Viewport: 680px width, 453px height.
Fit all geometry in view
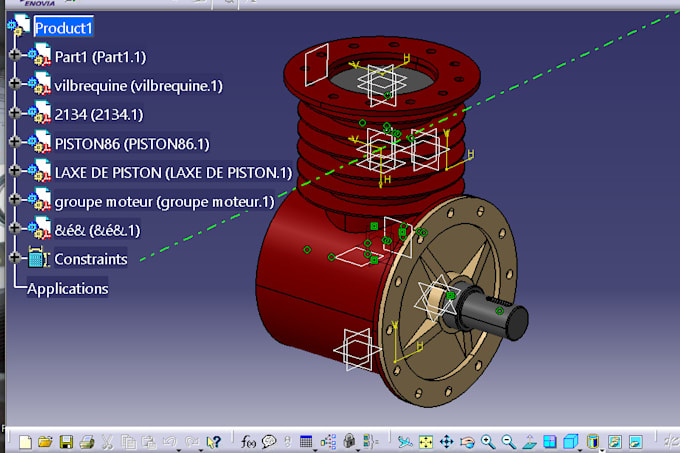426,442
